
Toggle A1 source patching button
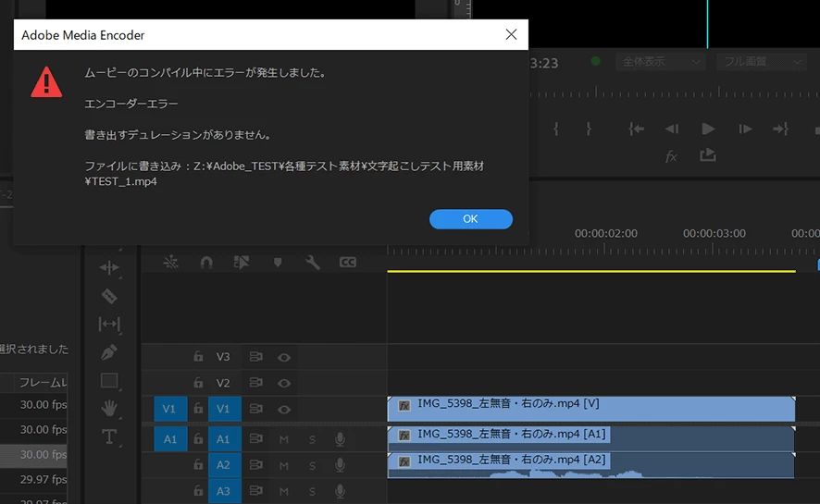[x=170, y=439]
